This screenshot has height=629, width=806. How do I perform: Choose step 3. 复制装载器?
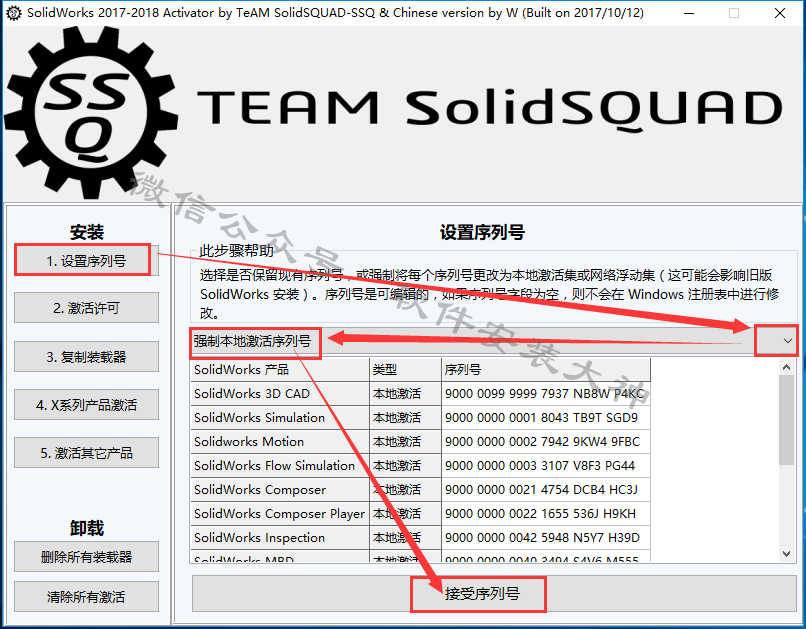pyautogui.click(x=86, y=357)
